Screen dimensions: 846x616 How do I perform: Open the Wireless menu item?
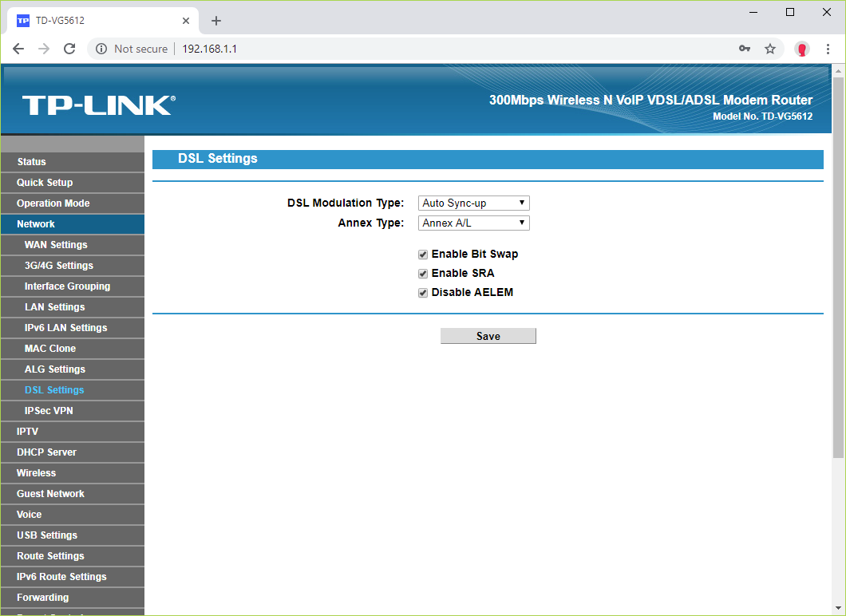coord(73,473)
